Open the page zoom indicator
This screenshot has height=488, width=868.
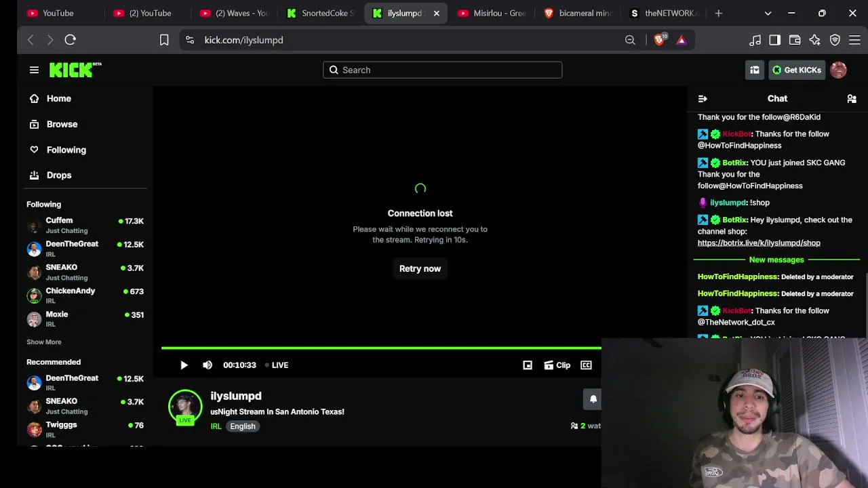tap(630, 40)
